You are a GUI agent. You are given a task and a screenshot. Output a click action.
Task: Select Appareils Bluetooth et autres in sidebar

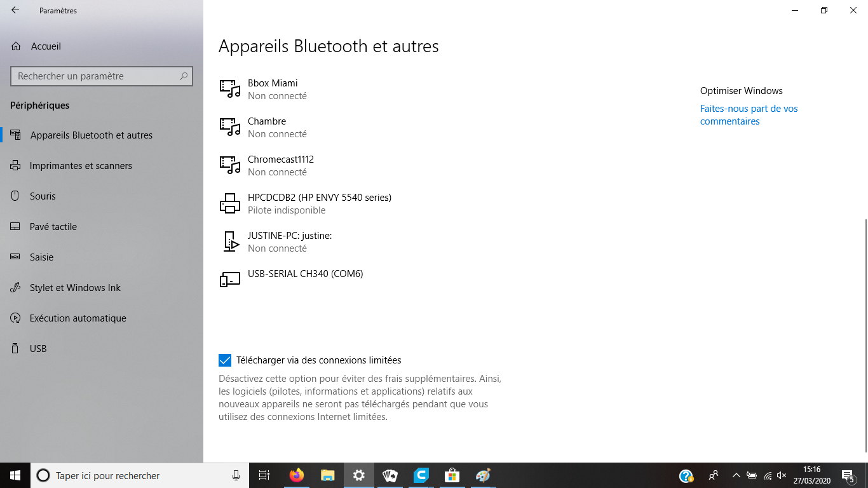pyautogui.click(x=102, y=135)
